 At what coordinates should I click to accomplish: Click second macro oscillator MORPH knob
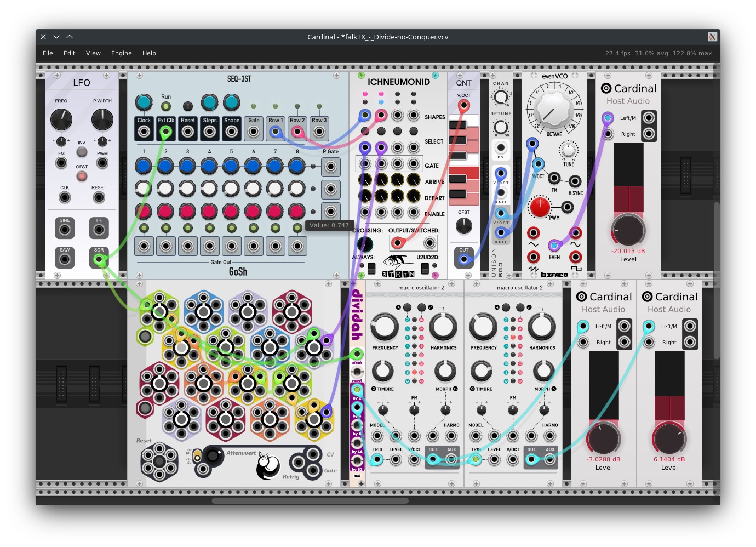point(543,371)
